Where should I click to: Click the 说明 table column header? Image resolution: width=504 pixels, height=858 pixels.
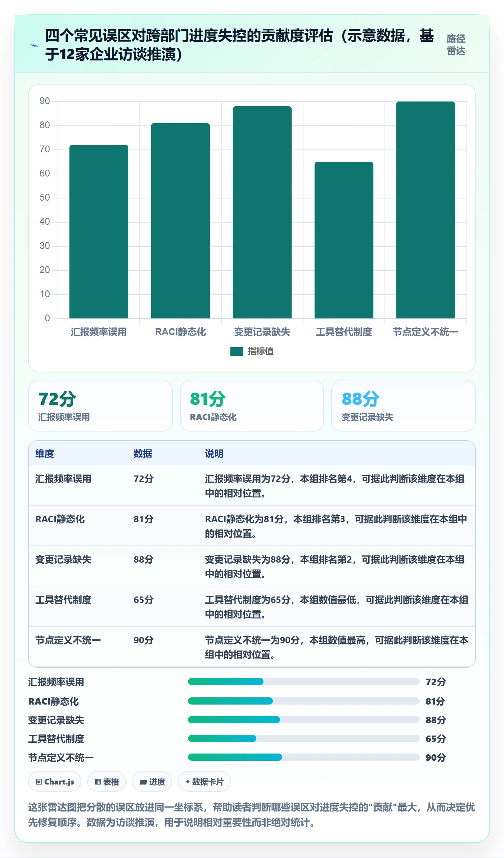[x=214, y=453]
